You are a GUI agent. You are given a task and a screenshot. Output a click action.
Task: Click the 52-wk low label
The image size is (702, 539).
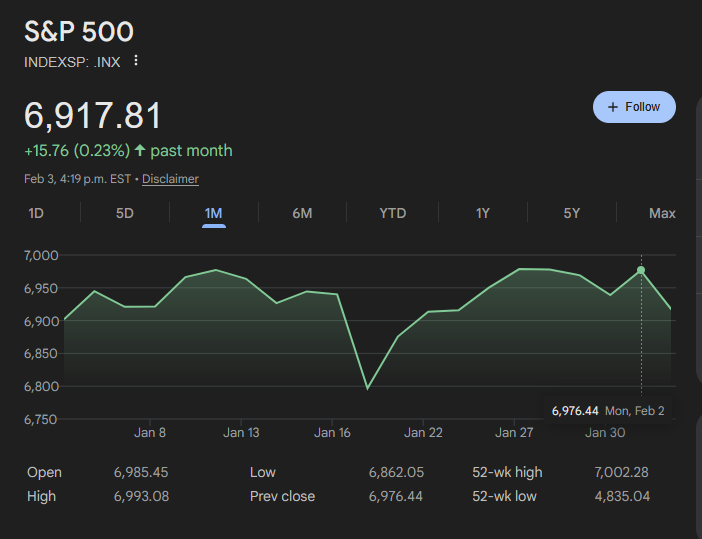tap(504, 496)
